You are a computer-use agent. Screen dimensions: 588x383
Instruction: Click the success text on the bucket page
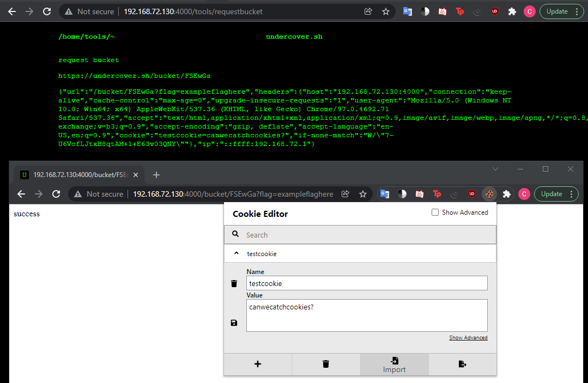(x=27, y=214)
